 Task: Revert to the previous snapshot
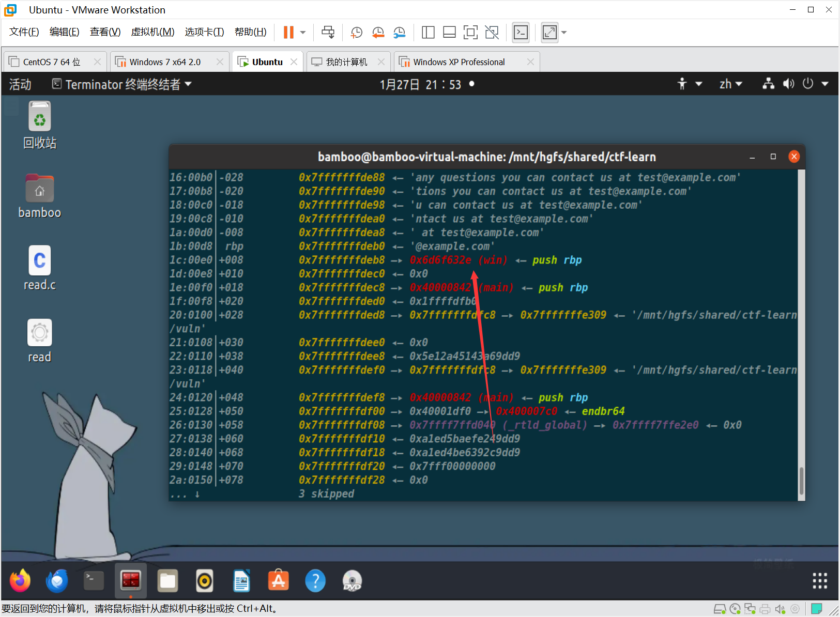[378, 33]
